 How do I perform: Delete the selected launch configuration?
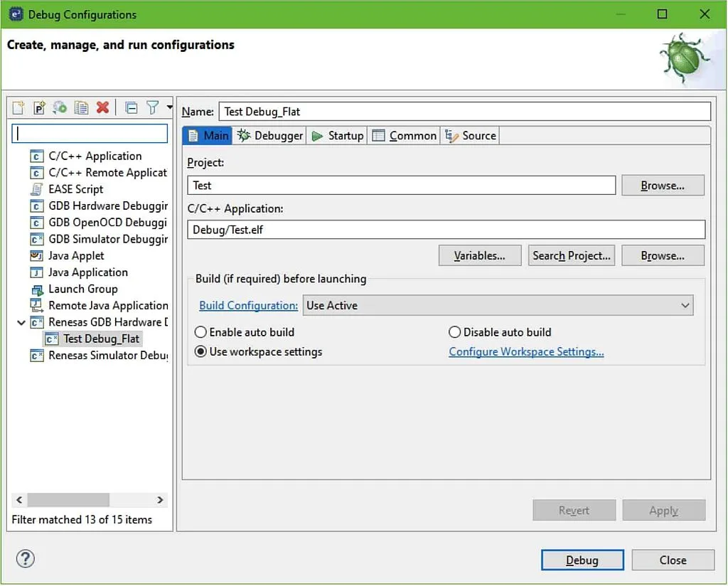[x=103, y=107]
